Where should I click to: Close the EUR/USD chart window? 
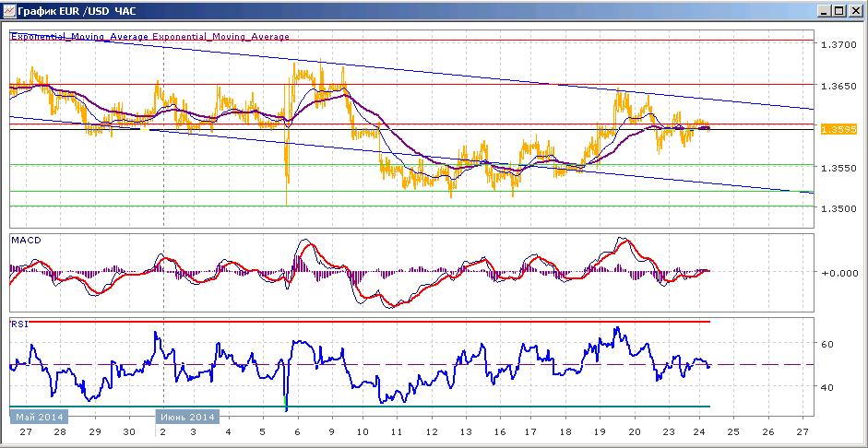[x=854, y=10]
